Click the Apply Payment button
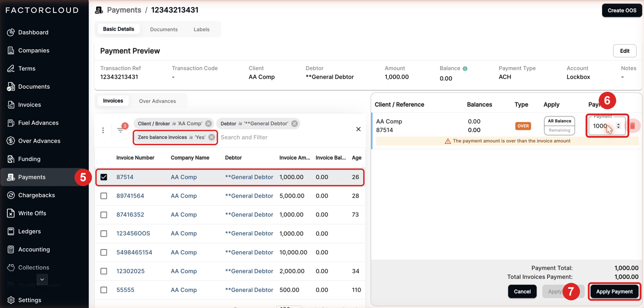 [x=615, y=291]
